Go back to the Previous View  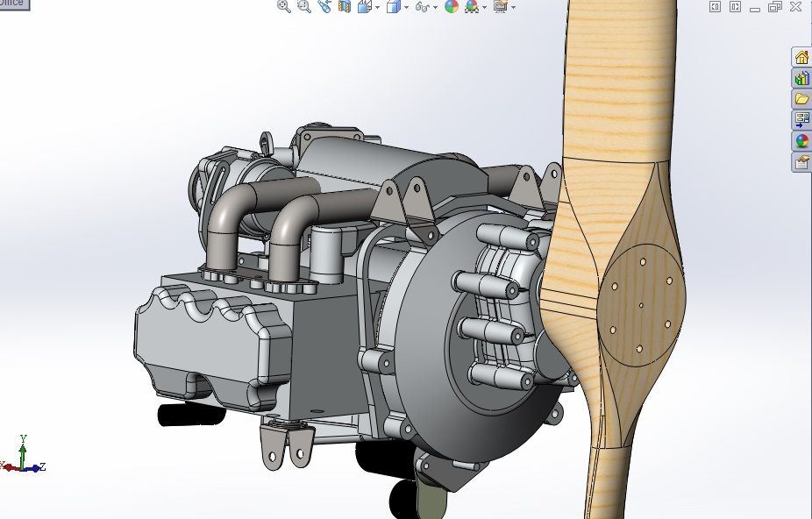324,7
